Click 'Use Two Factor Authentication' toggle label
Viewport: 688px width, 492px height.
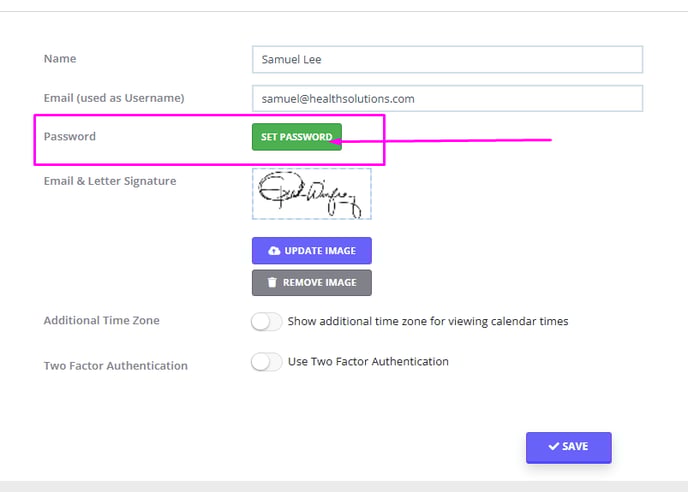pyautogui.click(x=368, y=362)
